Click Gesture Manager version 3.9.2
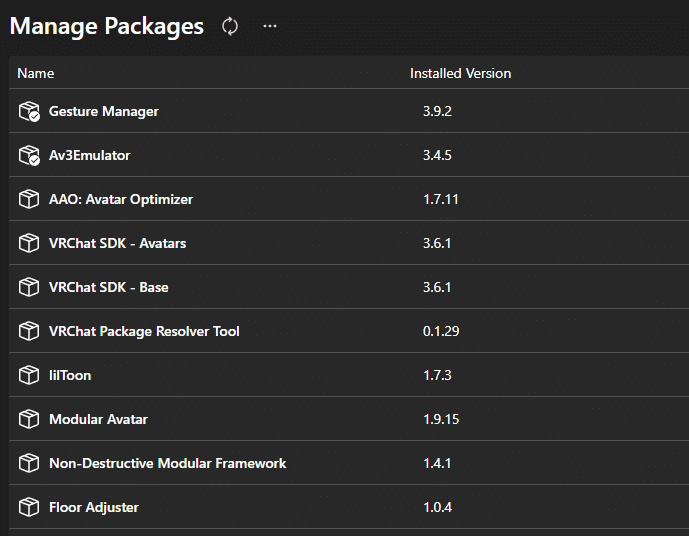Image resolution: width=689 pixels, height=536 pixels. [x=437, y=111]
